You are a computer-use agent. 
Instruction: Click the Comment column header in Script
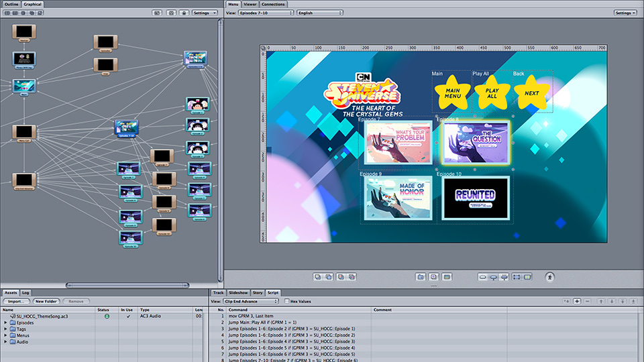[x=439, y=310]
